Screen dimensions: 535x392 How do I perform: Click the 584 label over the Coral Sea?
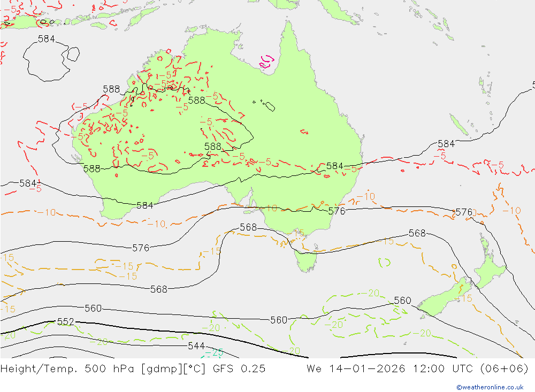pyautogui.click(x=446, y=144)
